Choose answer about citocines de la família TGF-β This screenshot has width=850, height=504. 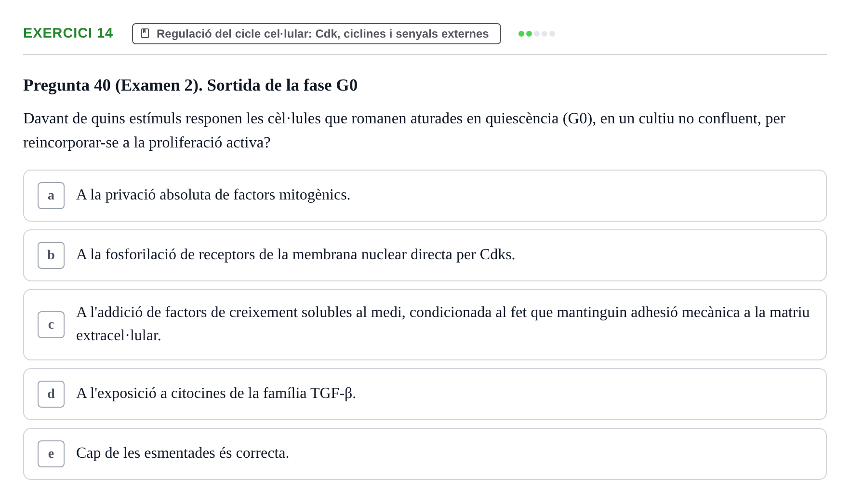pyautogui.click(x=425, y=394)
